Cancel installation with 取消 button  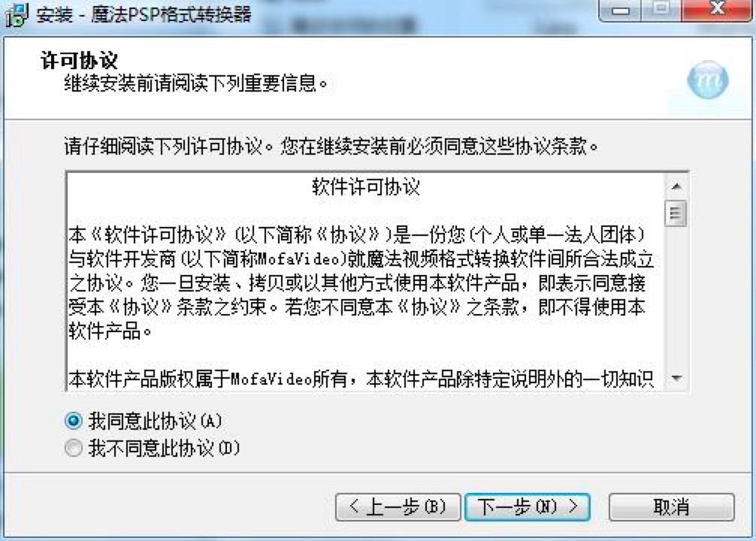coord(671,506)
